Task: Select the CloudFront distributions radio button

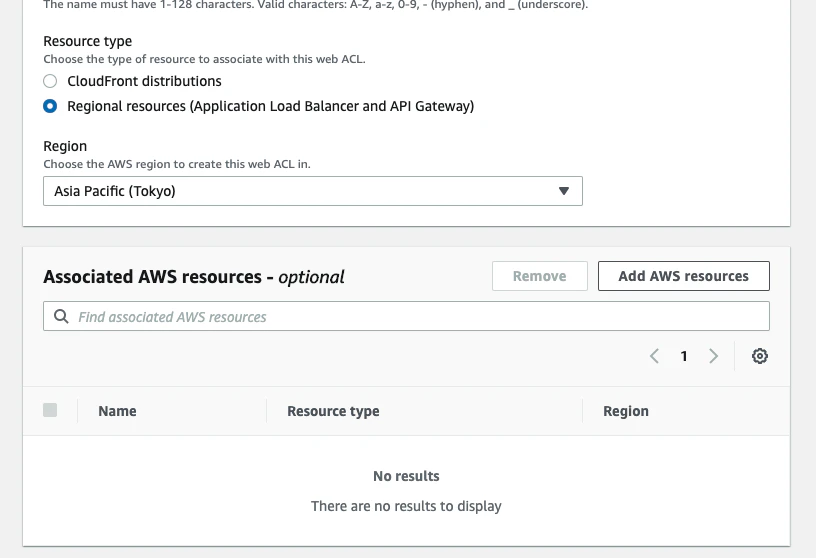Action: [50, 81]
